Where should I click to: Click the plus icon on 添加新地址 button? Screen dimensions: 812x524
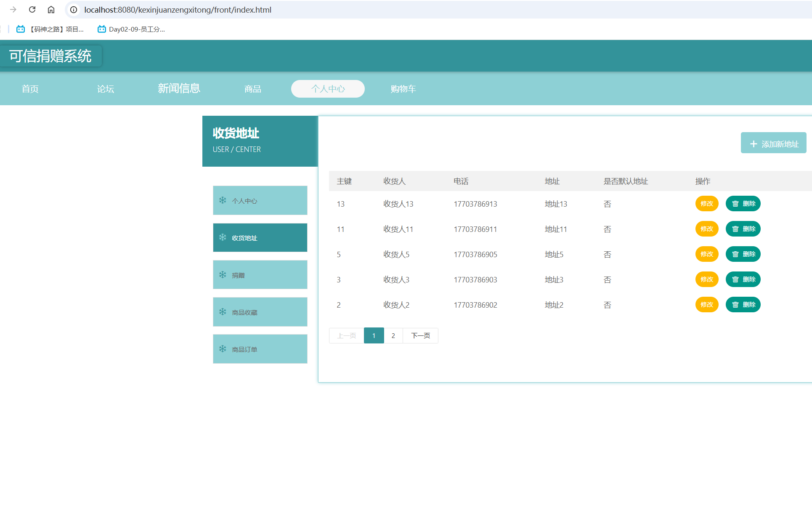(x=754, y=144)
